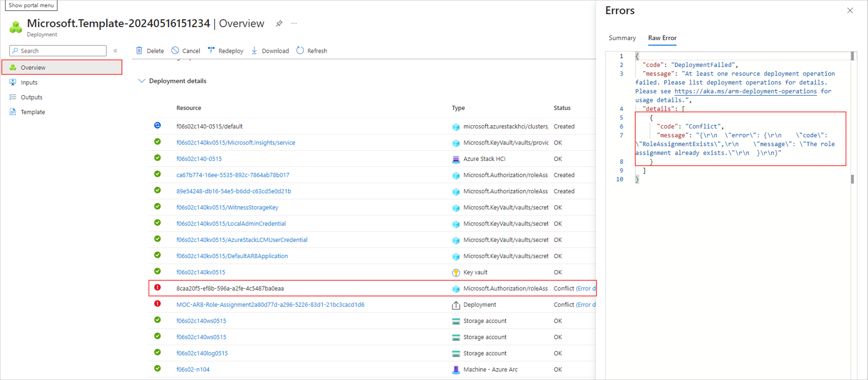Screen dimensions: 868x380
Task: Click the close Errors panel button
Action: pyautogui.click(x=850, y=10)
